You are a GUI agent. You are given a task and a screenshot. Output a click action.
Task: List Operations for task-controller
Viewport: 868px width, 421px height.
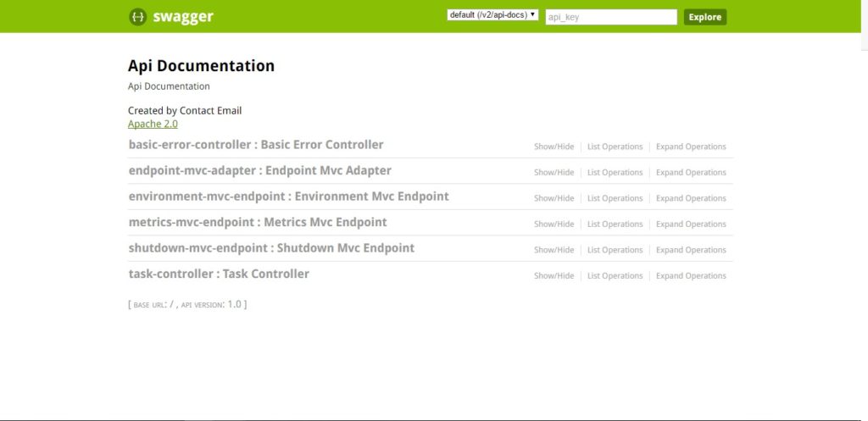point(615,275)
